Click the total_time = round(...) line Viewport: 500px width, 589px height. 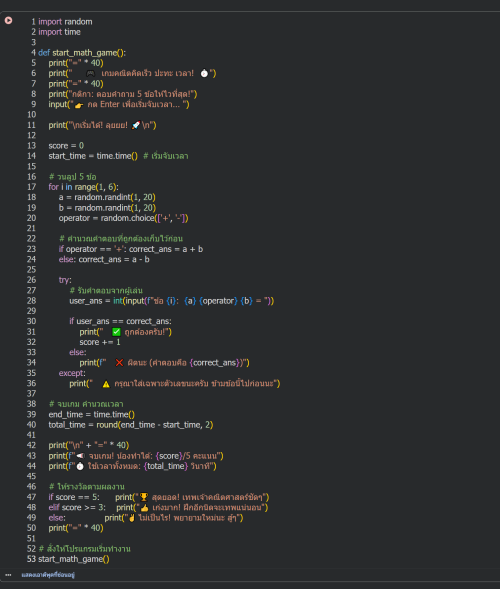pos(131,425)
